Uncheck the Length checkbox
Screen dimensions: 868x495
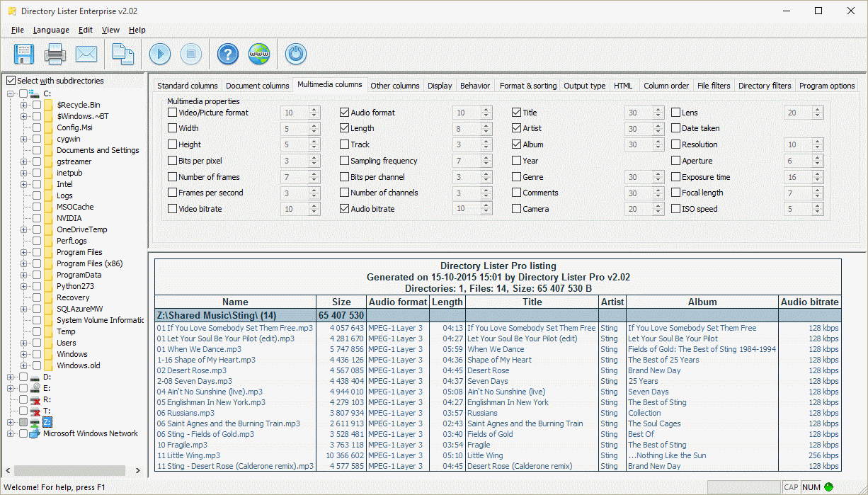click(x=344, y=128)
